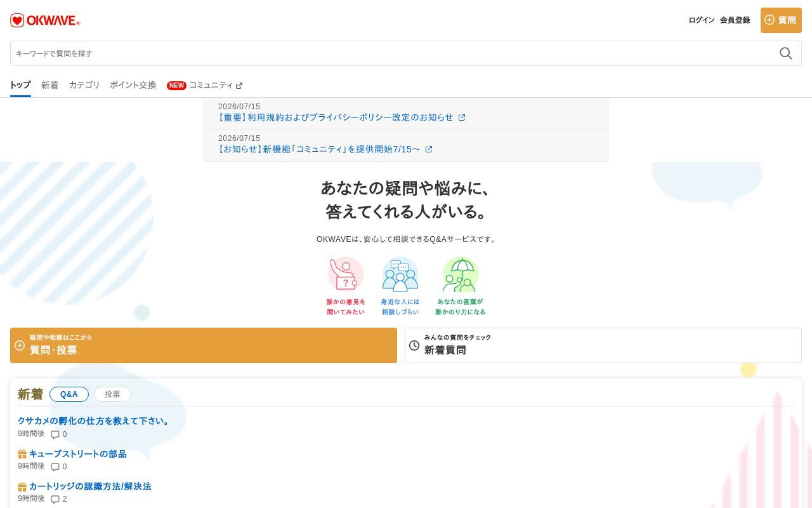Click comment icon showing 2 answers
This screenshot has width=812, height=508.
pyautogui.click(x=55, y=500)
